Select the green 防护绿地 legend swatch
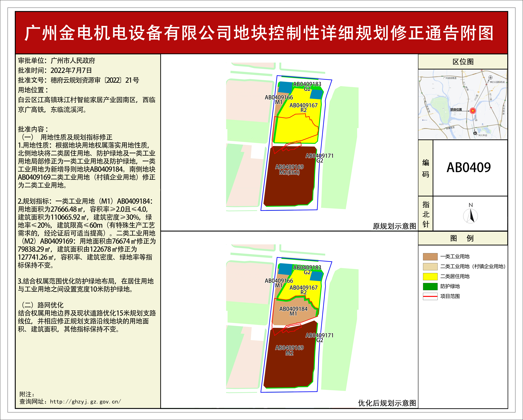This screenshot has height=420, width=523. click(430, 286)
